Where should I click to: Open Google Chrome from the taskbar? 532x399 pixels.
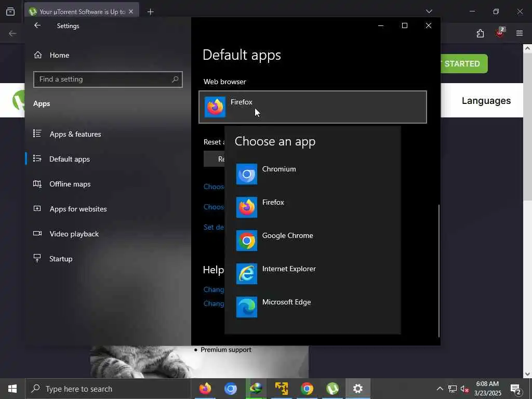[x=307, y=389]
